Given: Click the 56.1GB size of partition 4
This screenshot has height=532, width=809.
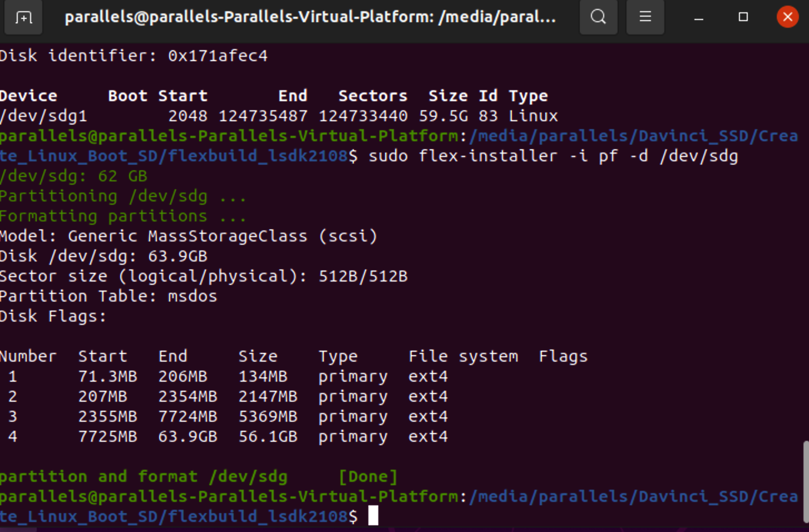Looking at the screenshot, I should tap(268, 436).
